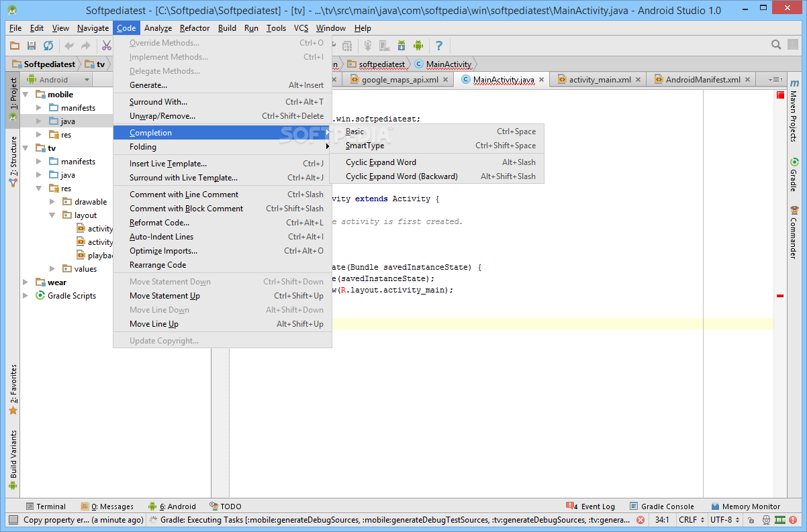This screenshot has height=532, width=807.
Task: Click the search magnifier icon
Action: (x=776, y=45)
